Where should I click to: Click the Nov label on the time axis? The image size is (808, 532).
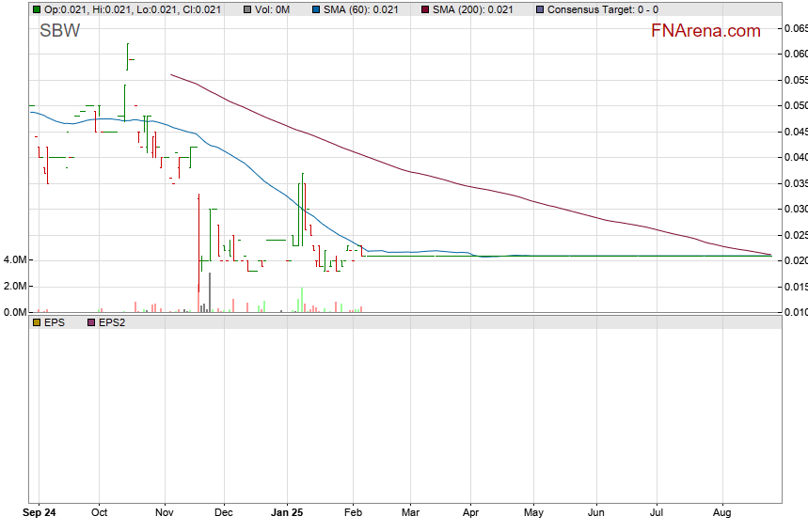click(x=166, y=513)
